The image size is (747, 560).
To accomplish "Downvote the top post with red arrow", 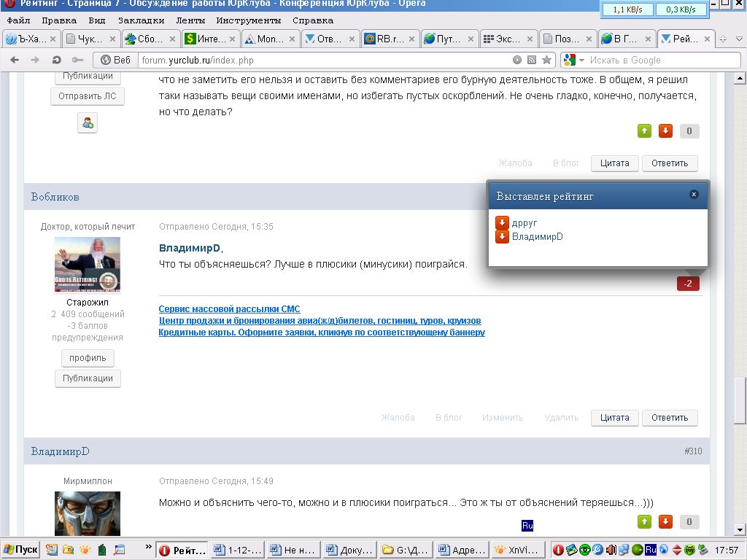I will [665, 131].
